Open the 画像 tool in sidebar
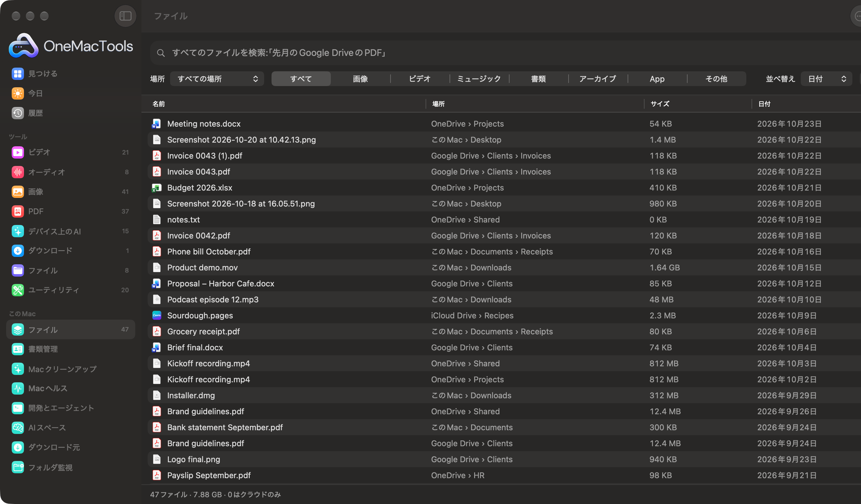Viewport: 861px width, 504px height. tap(71, 191)
